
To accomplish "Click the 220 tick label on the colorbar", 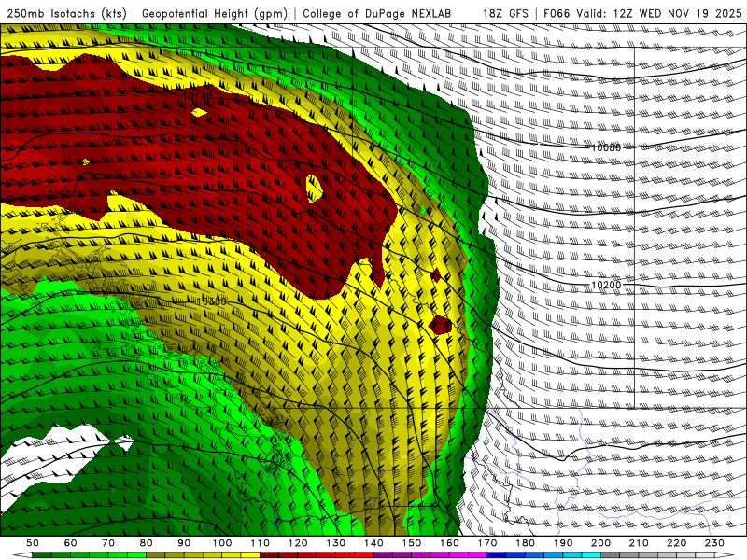I will pyautogui.click(x=677, y=543).
